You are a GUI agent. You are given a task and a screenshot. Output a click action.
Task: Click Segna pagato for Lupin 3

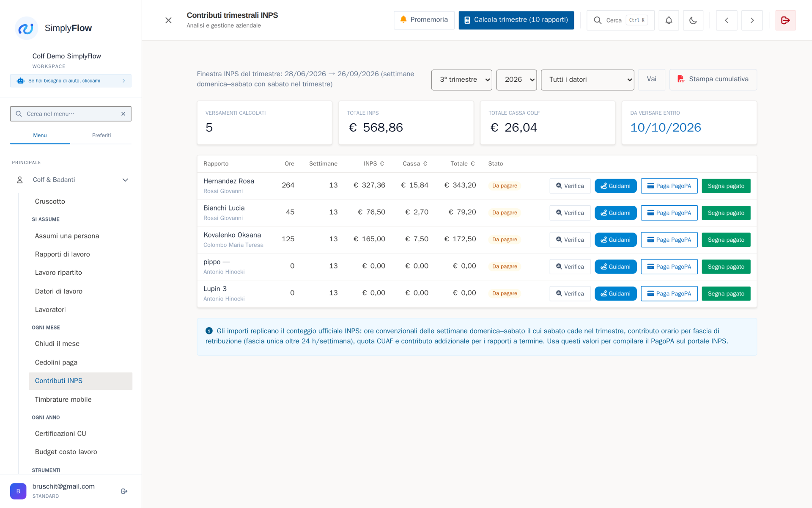(726, 294)
